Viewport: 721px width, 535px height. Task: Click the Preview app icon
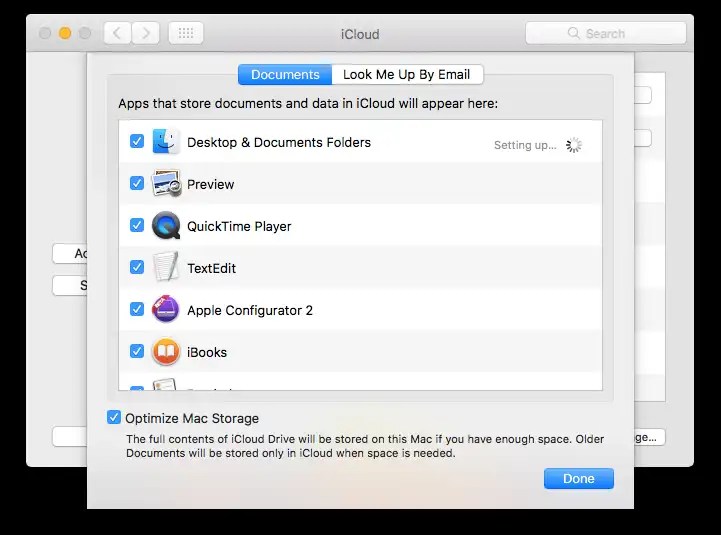(166, 183)
